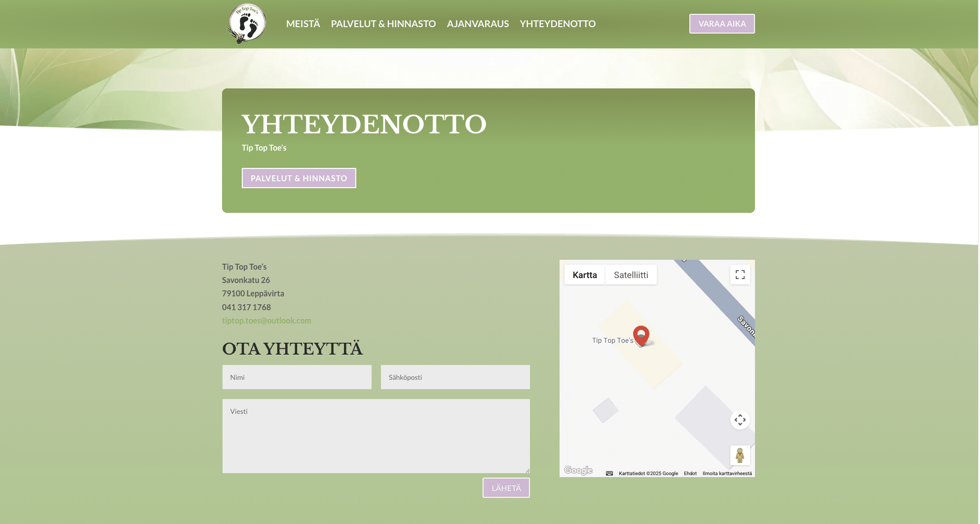This screenshot has height=524, width=980.
Task: Click the Viesti message text area
Action: [376, 436]
